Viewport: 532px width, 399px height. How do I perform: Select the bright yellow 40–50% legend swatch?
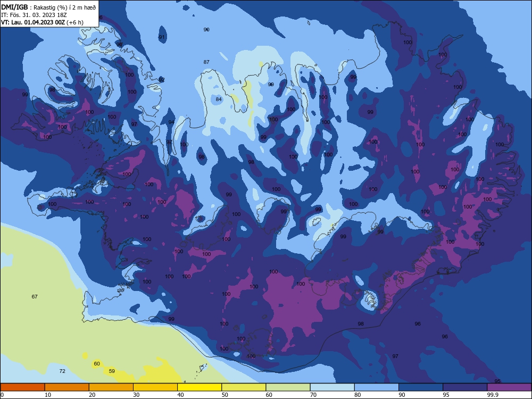(x=199, y=387)
